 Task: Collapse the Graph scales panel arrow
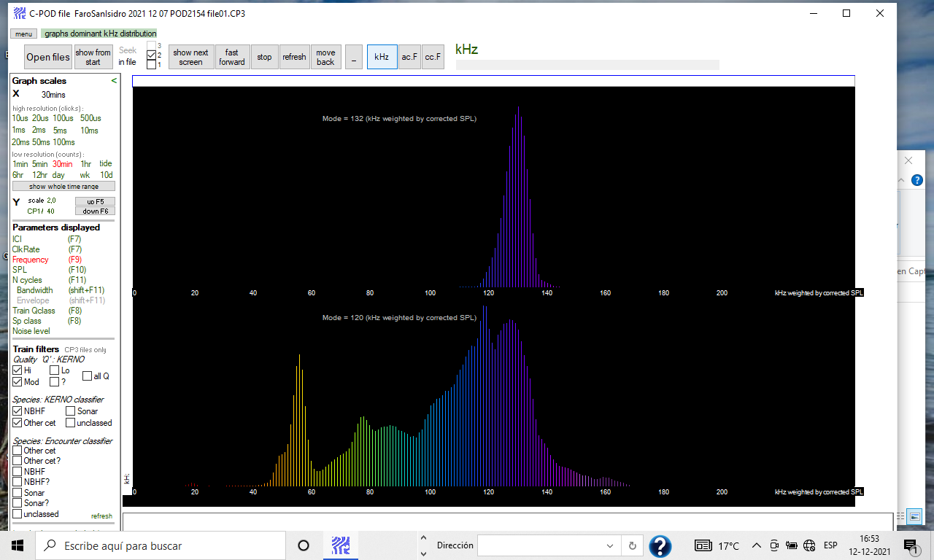[x=114, y=81]
